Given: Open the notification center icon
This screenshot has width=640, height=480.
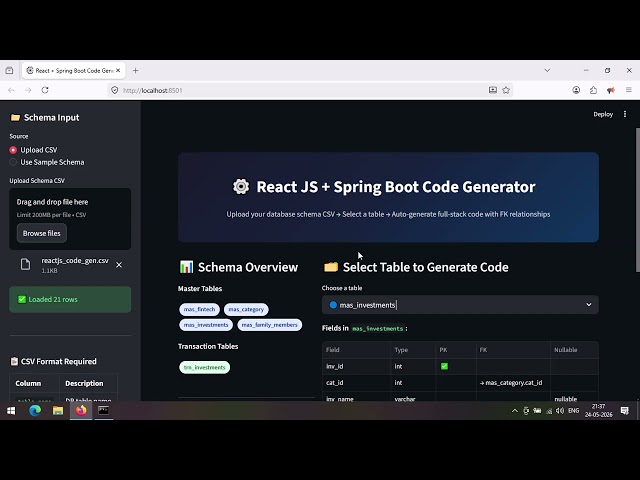Looking at the screenshot, I should point(624,411).
